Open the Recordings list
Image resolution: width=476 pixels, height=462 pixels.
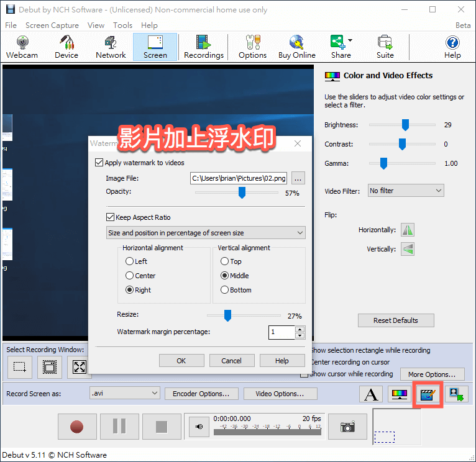203,47
